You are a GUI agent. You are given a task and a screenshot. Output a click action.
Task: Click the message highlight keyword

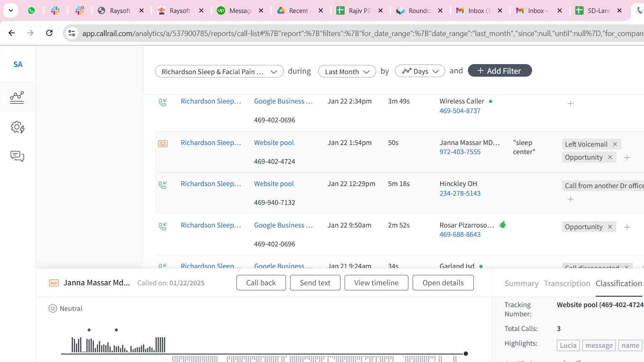599,345
